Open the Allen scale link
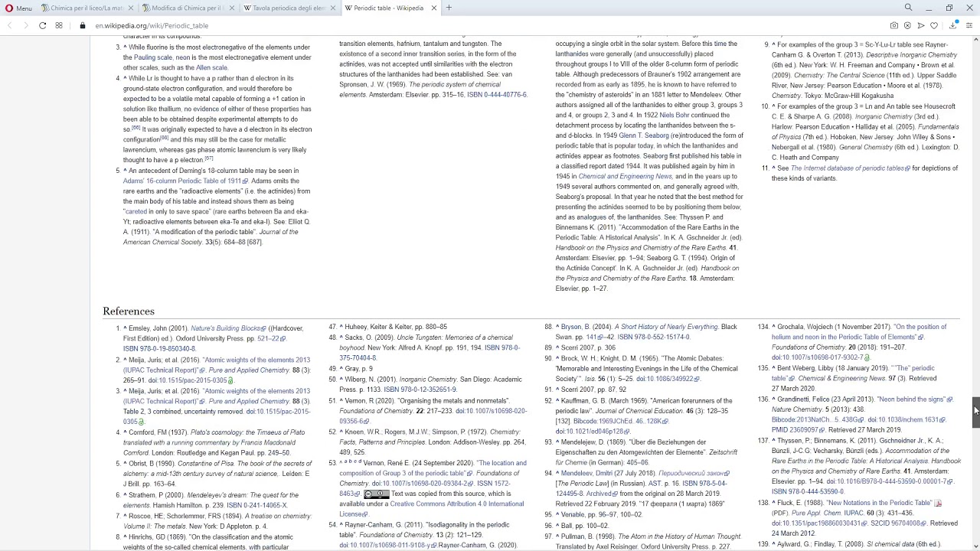This screenshot has width=980, height=551. coord(211,67)
